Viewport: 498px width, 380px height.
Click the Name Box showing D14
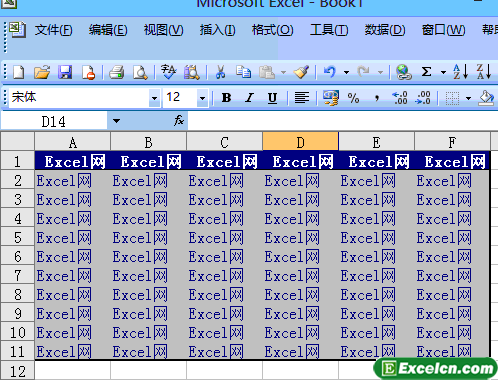tap(54, 121)
